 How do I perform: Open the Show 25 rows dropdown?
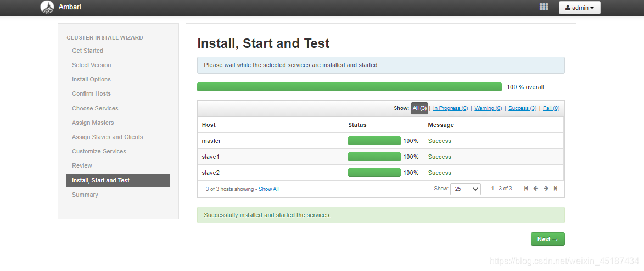(x=466, y=189)
